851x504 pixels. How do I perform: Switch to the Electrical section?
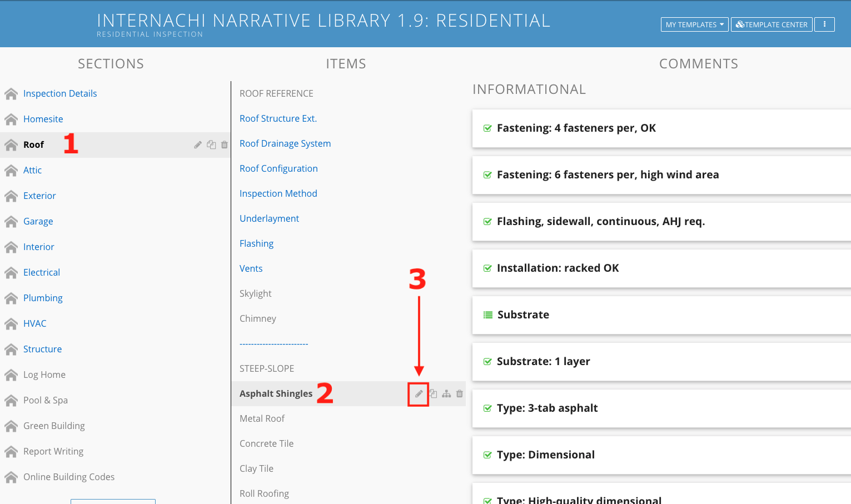(42, 272)
